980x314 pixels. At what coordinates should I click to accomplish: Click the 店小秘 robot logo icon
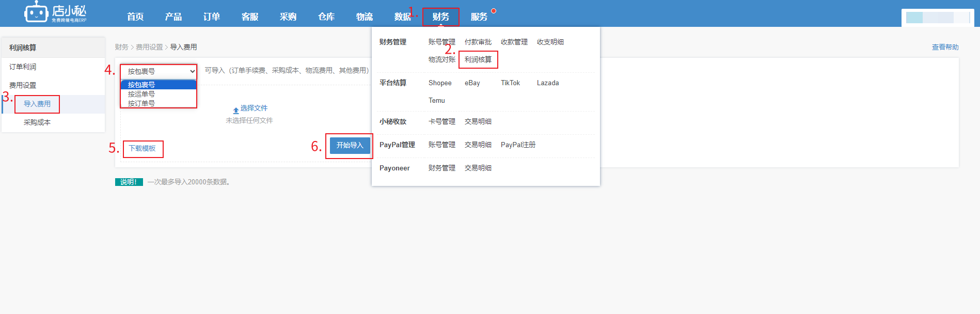pos(36,12)
